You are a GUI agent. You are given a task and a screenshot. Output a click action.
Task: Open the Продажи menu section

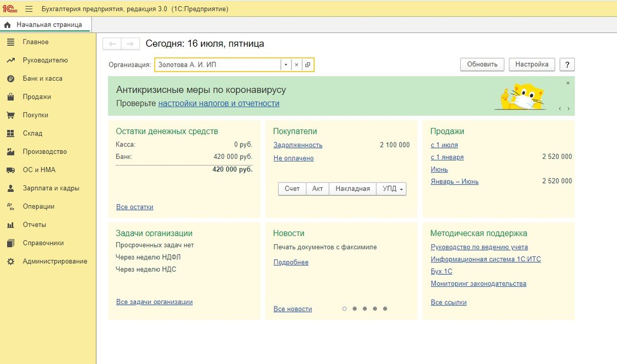(37, 97)
